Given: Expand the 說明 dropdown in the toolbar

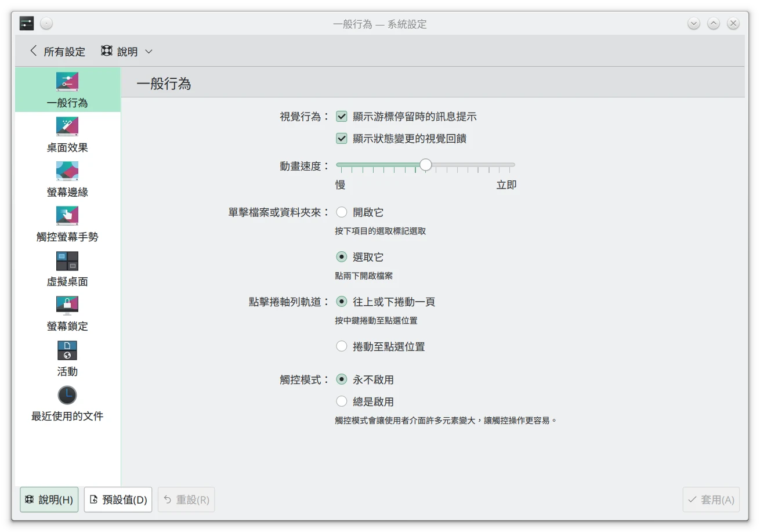Looking at the screenshot, I should pos(127,52).
